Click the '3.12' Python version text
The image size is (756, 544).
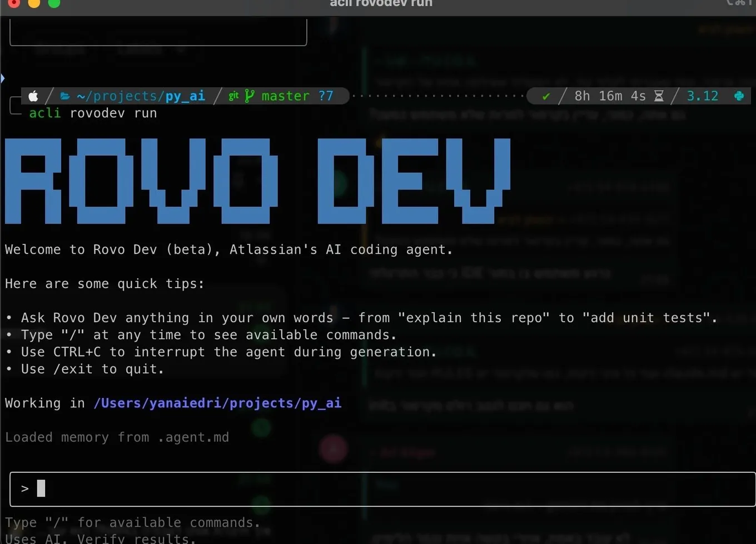coord(703,96)
